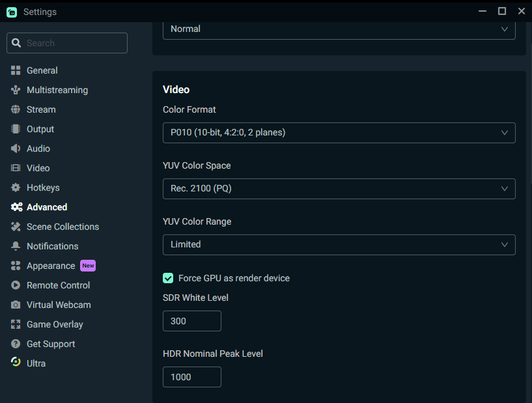This screenshot has width=532, height=403.
Task: Click the Audio settings speaker icon
Action: [x=14, y=148]
